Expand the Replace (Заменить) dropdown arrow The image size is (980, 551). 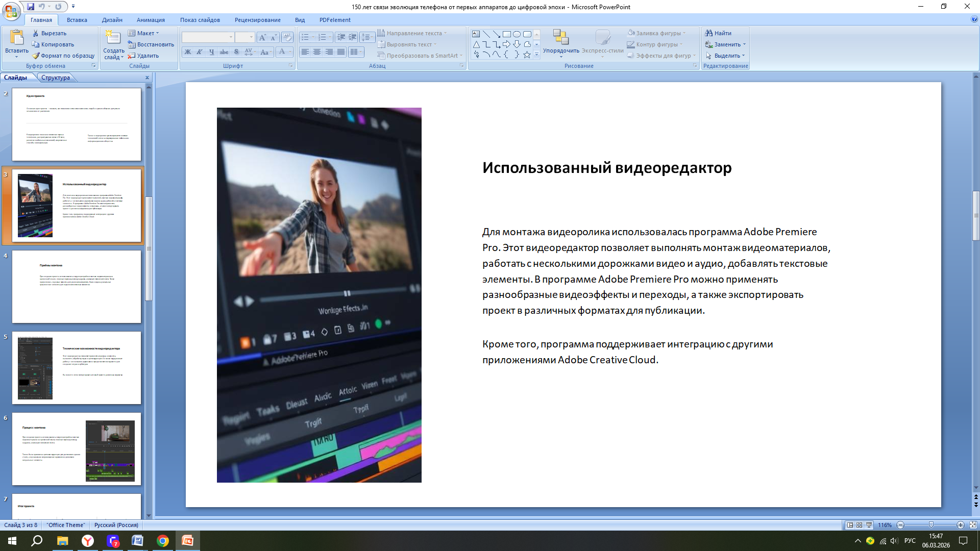click(744, 44)
